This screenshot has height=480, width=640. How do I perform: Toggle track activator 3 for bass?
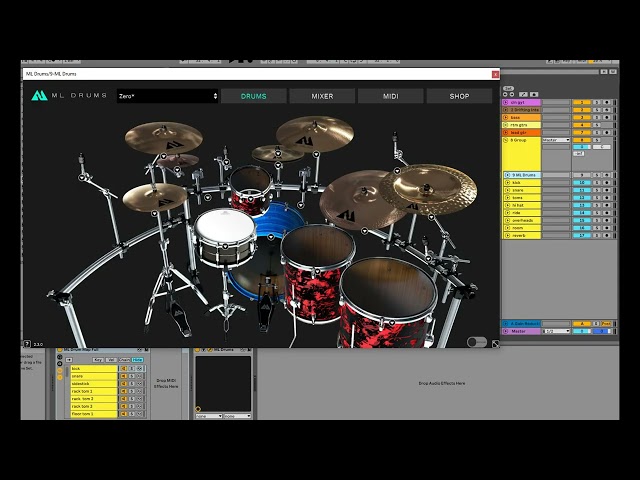(x=582, y=118)
